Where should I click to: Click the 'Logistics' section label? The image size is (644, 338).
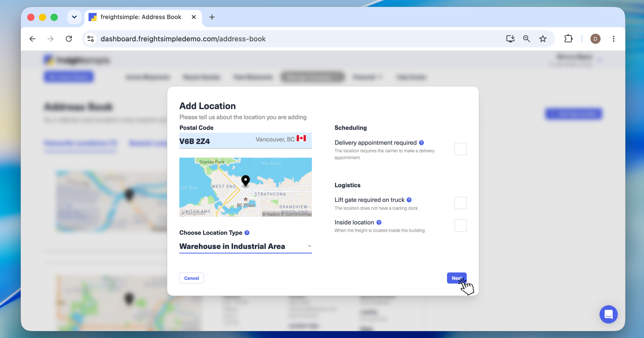347,185
